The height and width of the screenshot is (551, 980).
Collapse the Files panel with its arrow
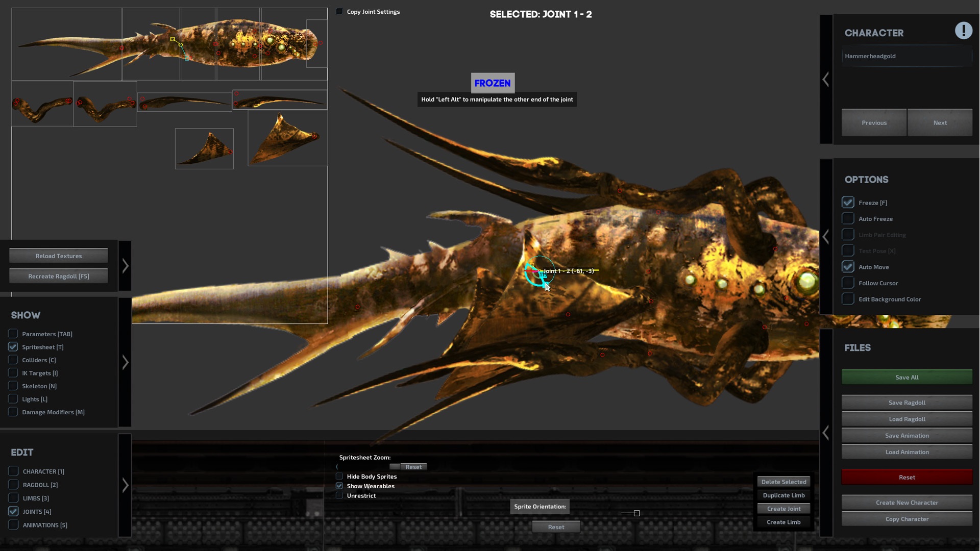(826, 433)
